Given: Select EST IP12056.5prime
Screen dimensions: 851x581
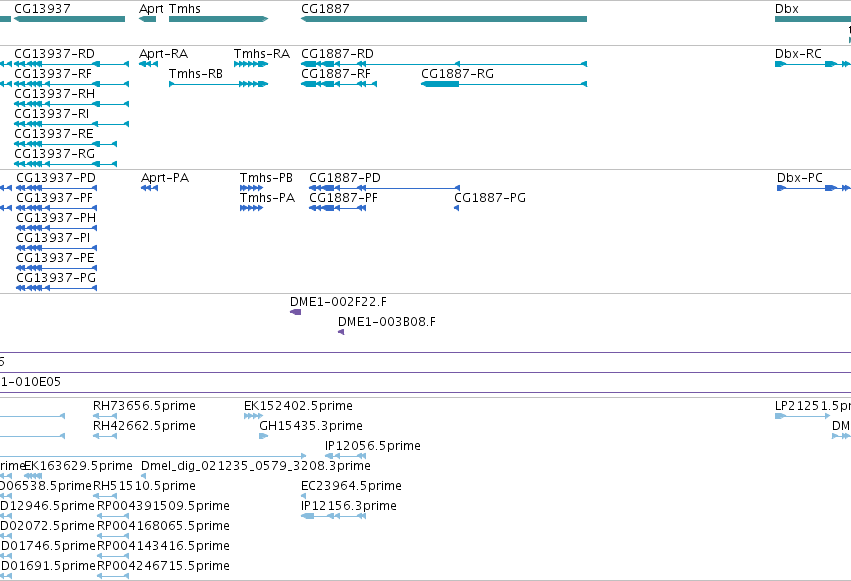Looking at the screenshot, I should (373, 446).
